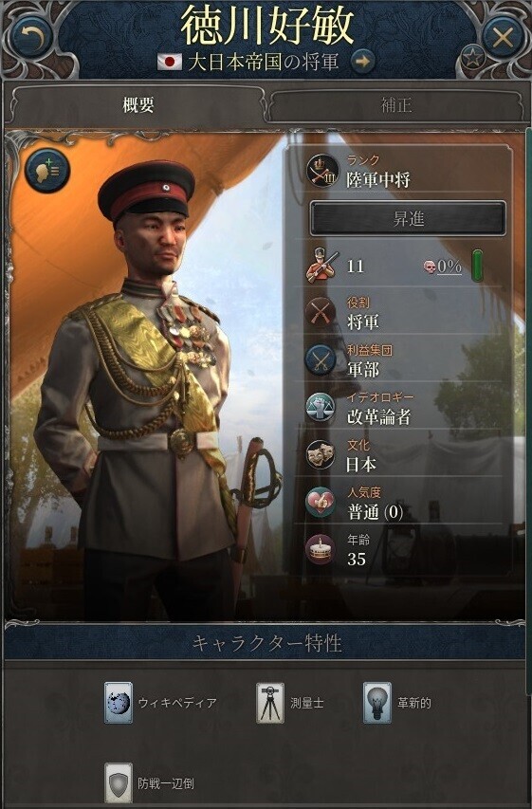532x809 pixels.
Task: Open the 補正 tab
Action: (x=396, y=105)
